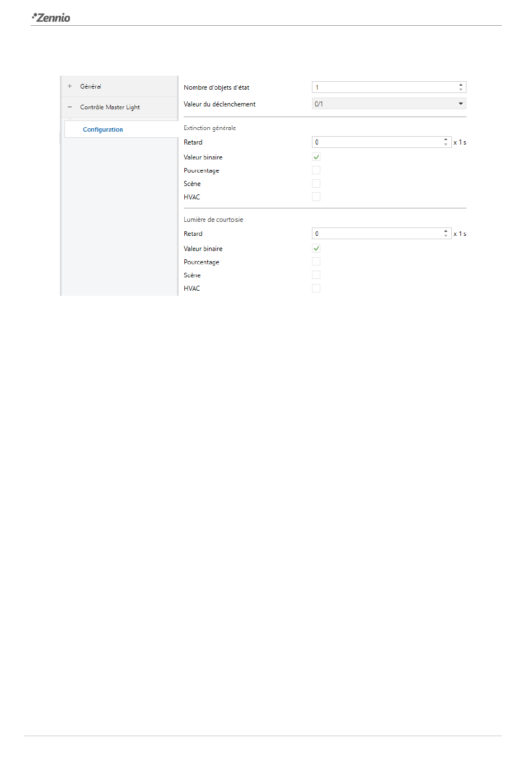Image resolution: width=532 pixels, height=772 pixels.
Task: Decrease Lumière de courtoisie Retard value
Action: 446,236
